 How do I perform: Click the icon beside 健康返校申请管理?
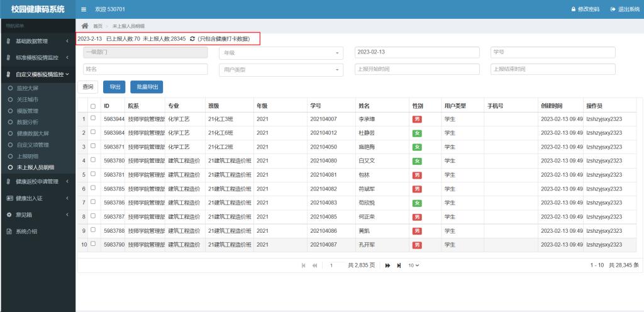pyautogui.click(x=9, y=181)
